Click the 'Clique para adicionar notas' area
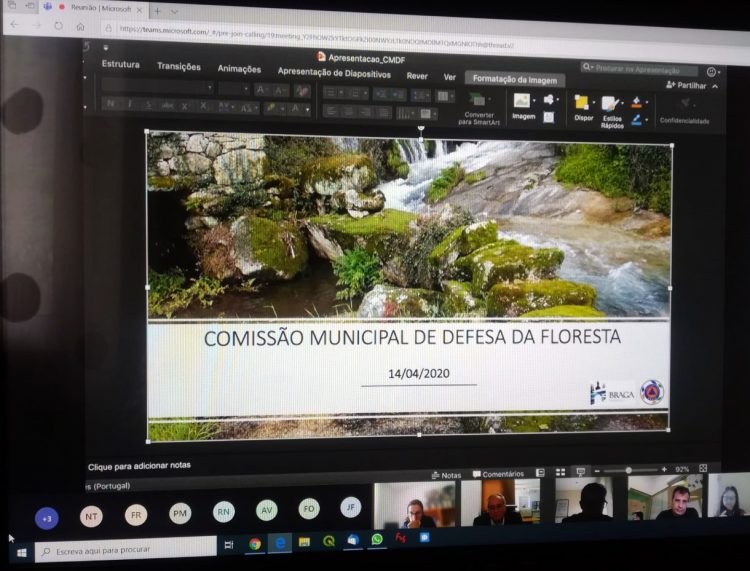The image size is (750, 571). point(139,466)
